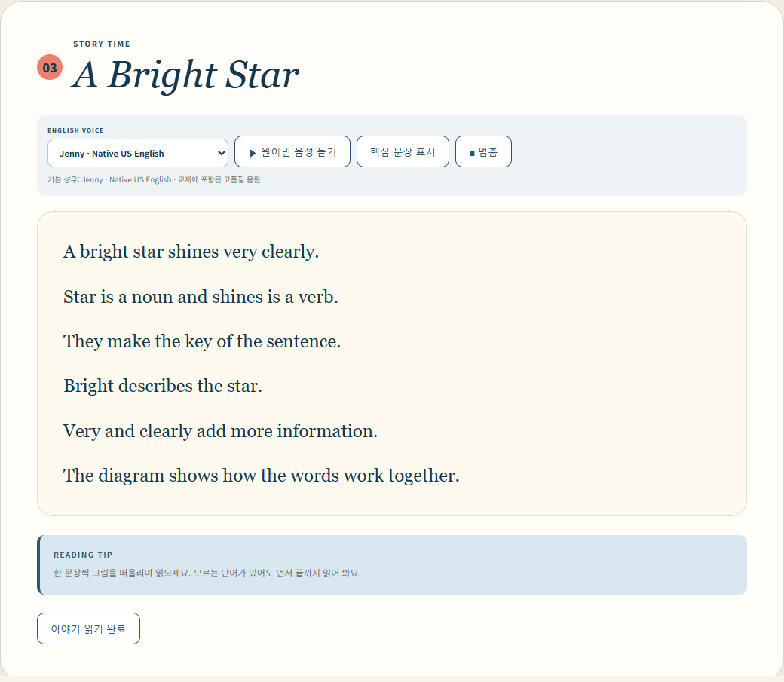The height and width of the screenshot is (682, 784).
Task: Click the ENGLISH VOICE label
Action: 75,130
